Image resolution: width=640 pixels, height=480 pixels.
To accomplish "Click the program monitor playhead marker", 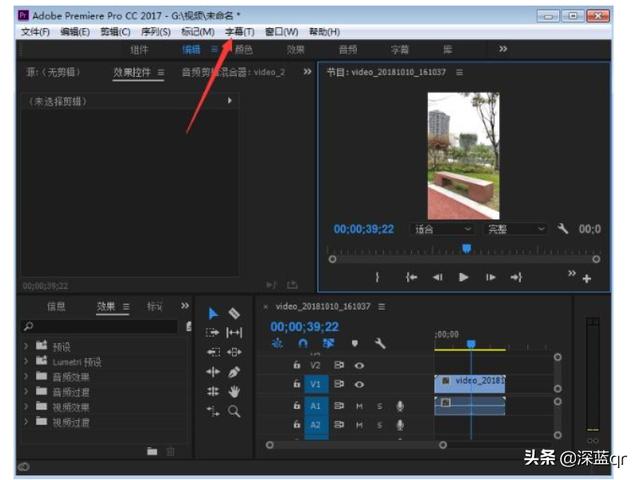I will [x=467, y=248].
